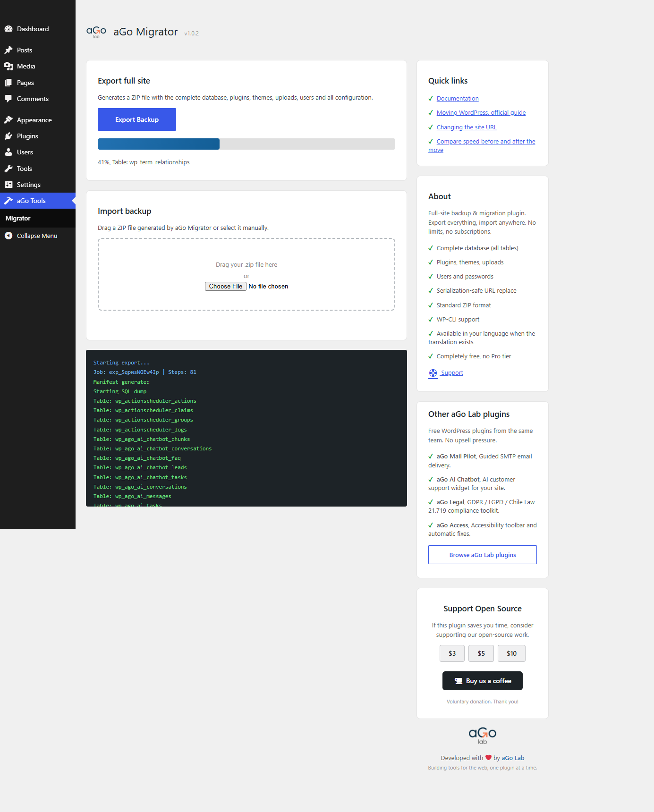The image size is (654, 812).
Task: Open Moving WordPress official guide link
Action: pos(481,112)
